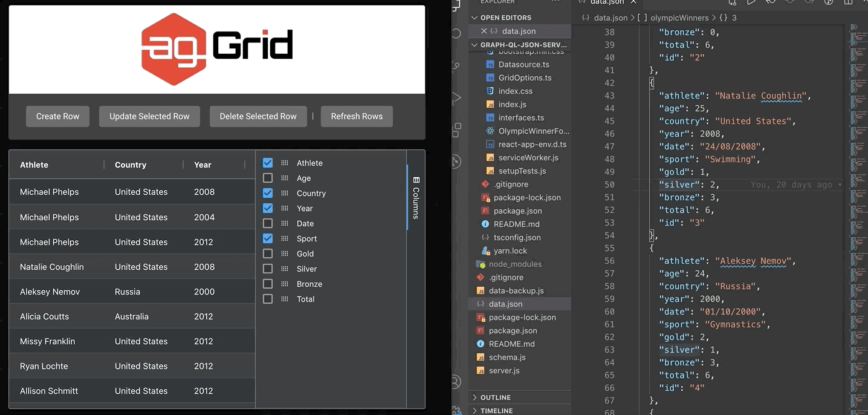This screenshot has height=415, width=868.
Task: Click the CSS icon beside index.css
Action: tap(490, 91)
